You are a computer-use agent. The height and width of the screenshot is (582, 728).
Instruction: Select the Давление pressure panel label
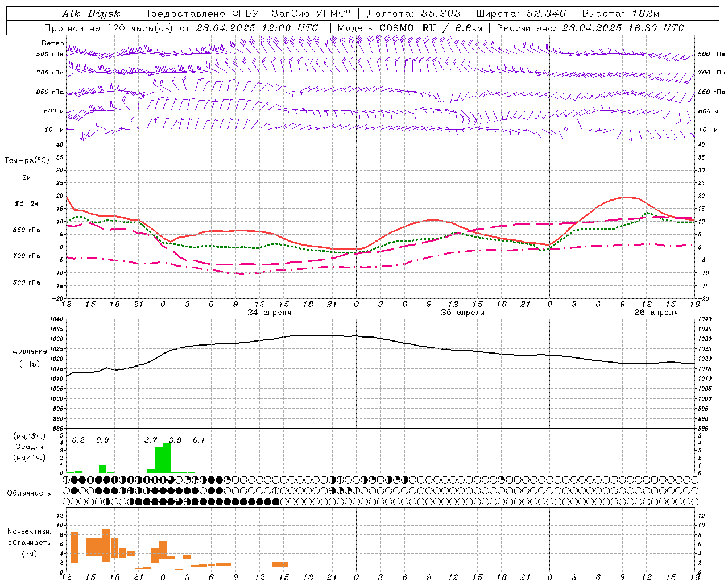click(30, 351)
